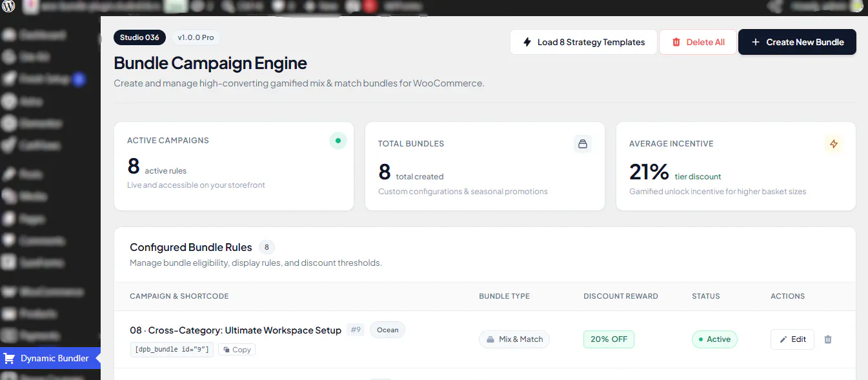
Task: Click the DISCOUNT REWARD column header
Action: click(621, 296)
